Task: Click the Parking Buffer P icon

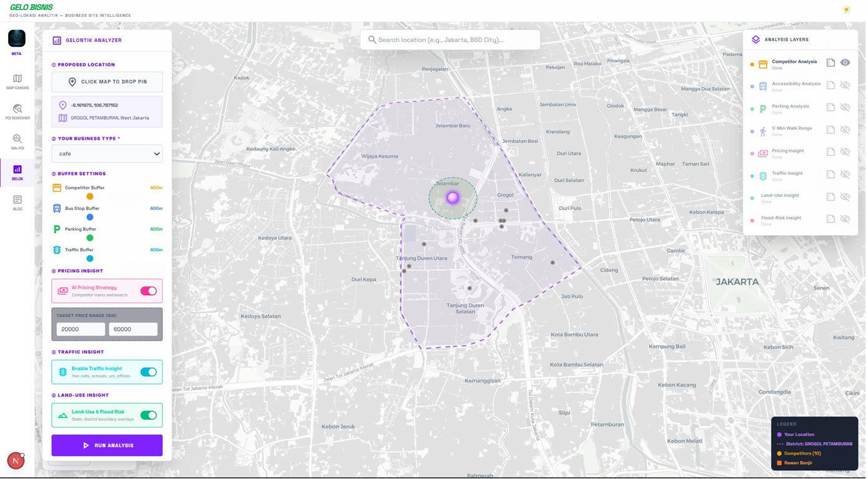Action: tap(57, 229)
